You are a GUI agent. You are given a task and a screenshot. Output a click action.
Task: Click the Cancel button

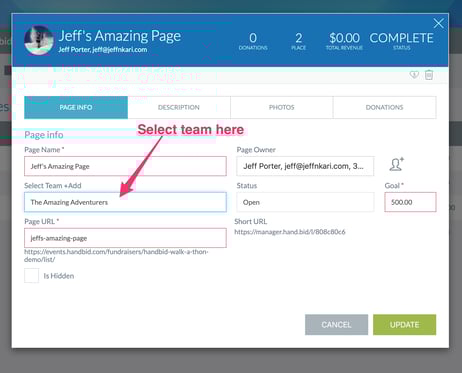336,325
